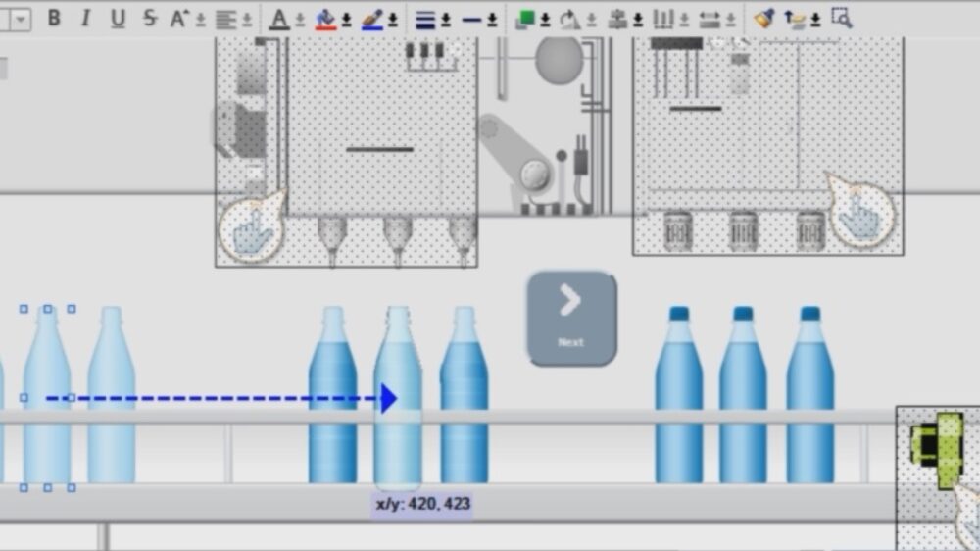Click the move layer icon

coord(795,20)
